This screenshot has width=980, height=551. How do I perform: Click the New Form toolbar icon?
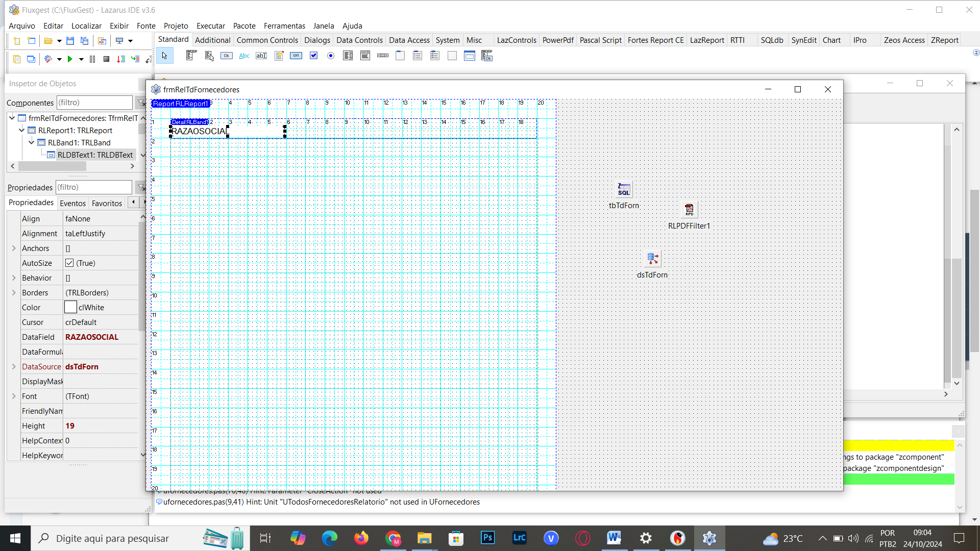[x=31, y=41]
